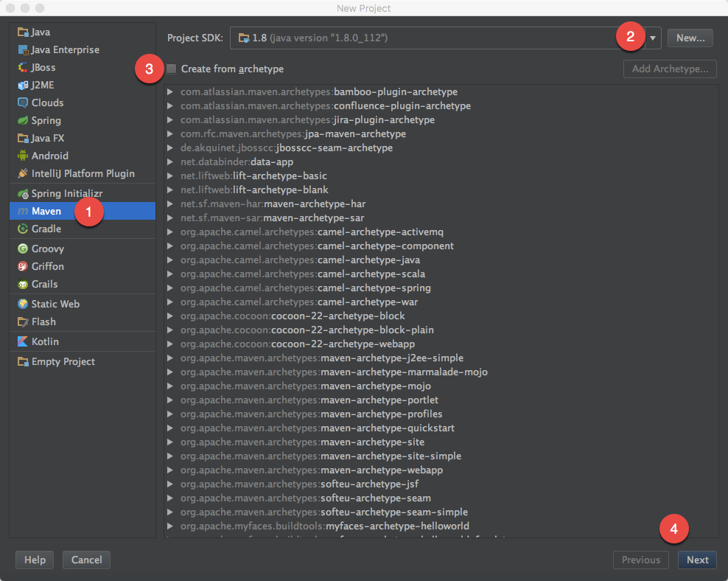Expand bamboo-plugin-archetype entry
Image resolution: width=728 pixels, height=581 pixels.
(x=170, y=92)
